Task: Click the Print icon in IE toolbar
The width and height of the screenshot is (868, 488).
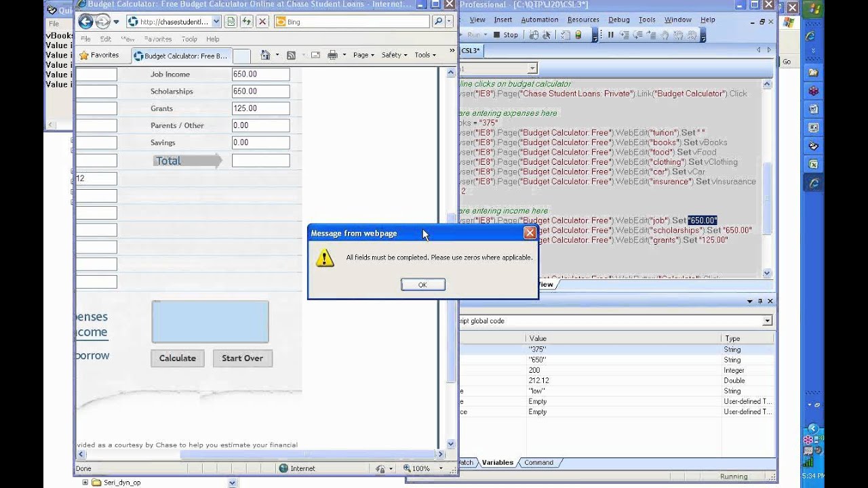Action: [x=332, y=55]
